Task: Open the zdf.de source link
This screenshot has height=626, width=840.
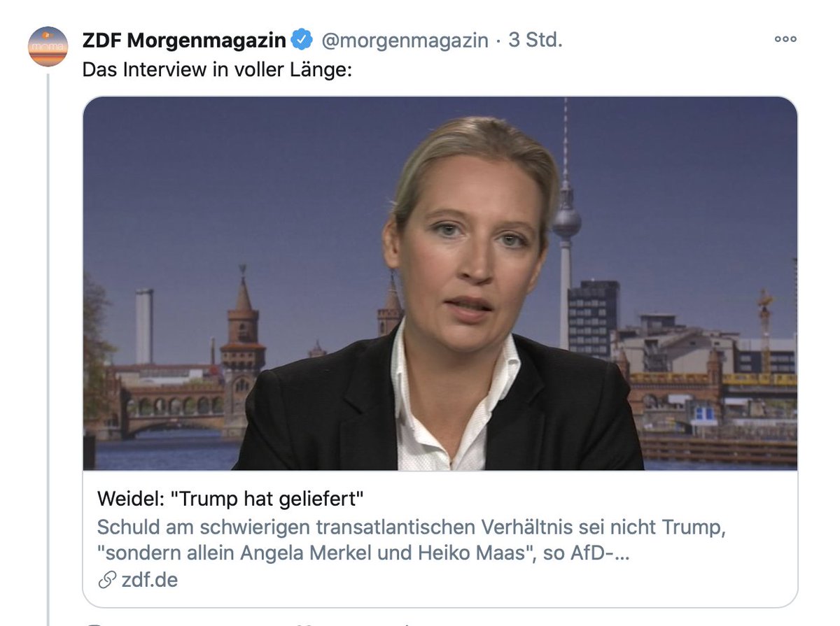Action: [148, 581]
